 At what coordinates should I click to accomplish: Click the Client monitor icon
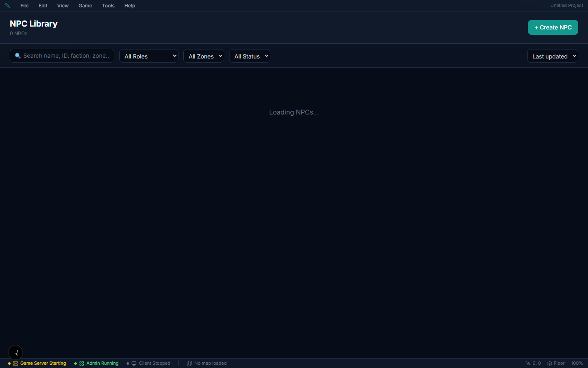[134, 363]
